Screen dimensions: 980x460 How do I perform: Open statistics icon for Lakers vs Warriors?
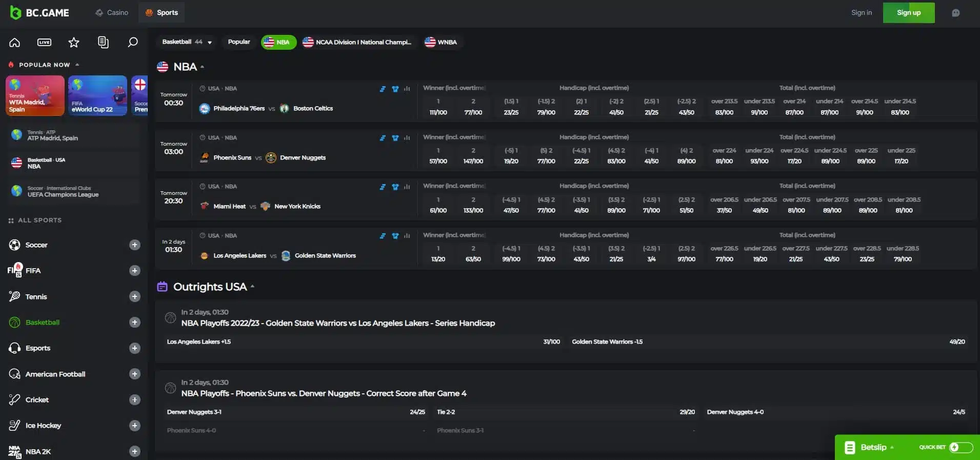click(407, 236)
